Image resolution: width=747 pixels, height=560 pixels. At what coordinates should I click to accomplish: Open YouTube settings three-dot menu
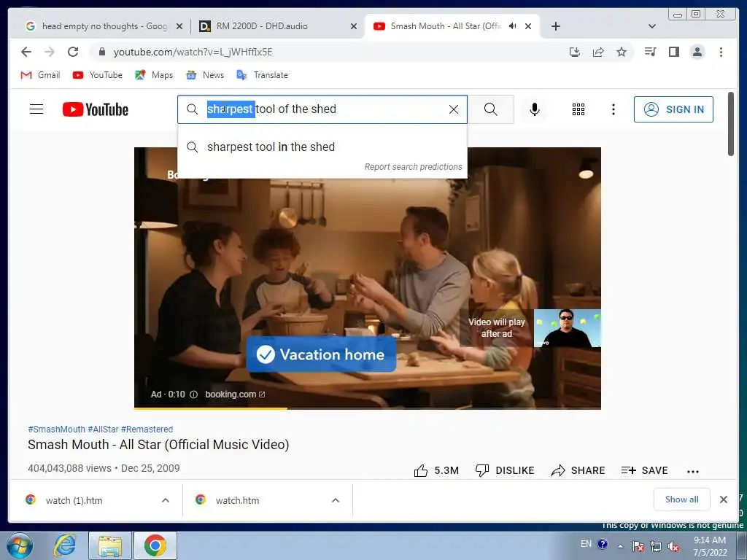613,109
